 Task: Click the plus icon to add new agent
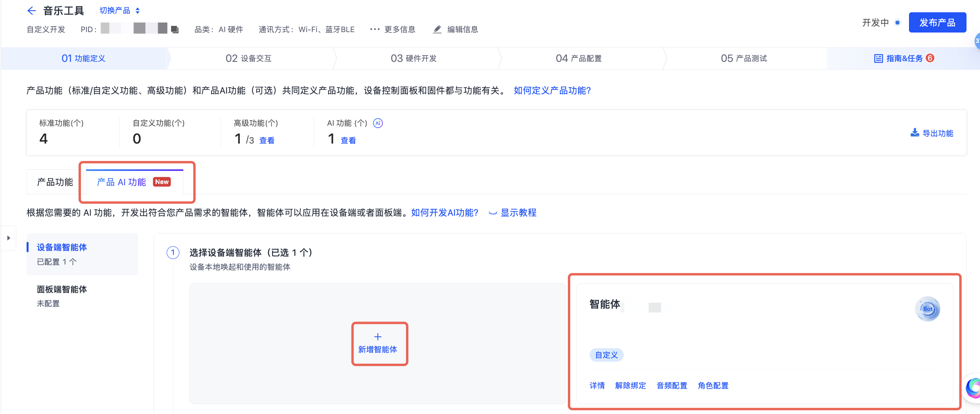(378, 337)
